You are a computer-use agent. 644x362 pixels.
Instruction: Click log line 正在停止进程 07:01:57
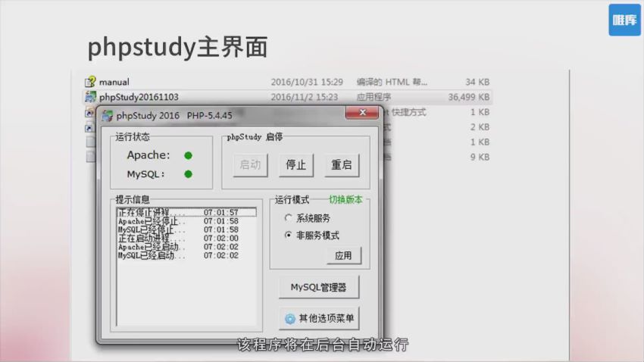187,212
